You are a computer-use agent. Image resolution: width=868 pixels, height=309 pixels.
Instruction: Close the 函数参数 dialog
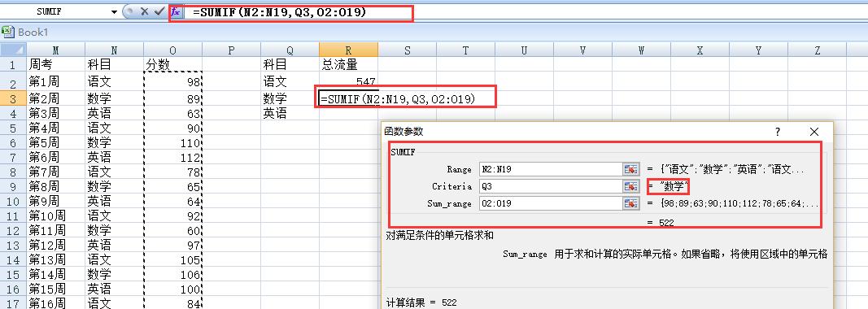[x=813, y=132]
